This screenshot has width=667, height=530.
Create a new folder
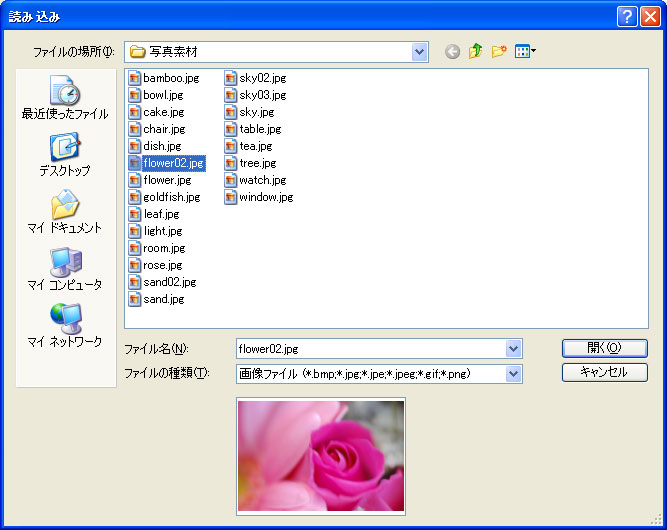pyautogui.click(x=499, y=51)
